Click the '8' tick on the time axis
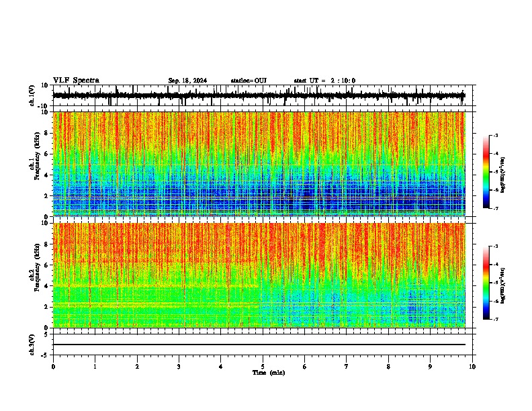This screenshot has width=532, height=411. pyautogui.click(x=388, y=367)
